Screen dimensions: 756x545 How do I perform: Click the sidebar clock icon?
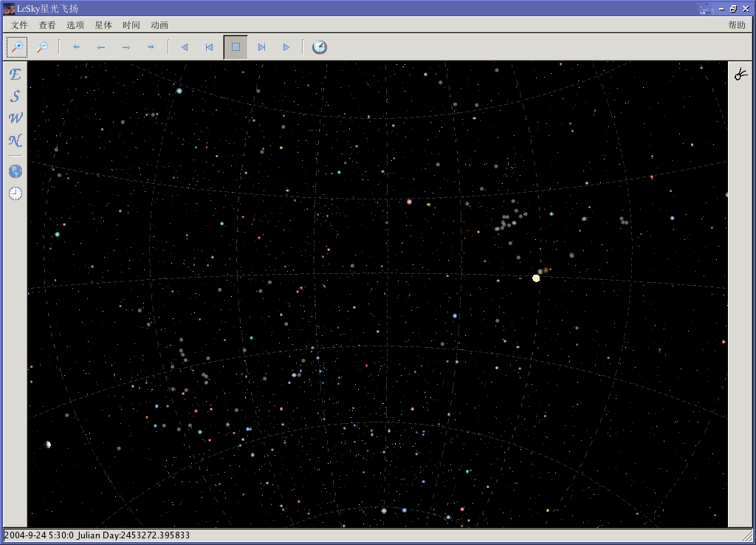[x=16, y=193]
